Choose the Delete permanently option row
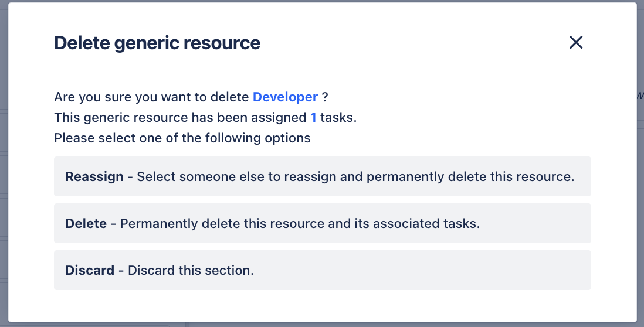Viewport: 644px width, 327px height. click(323, 223)
